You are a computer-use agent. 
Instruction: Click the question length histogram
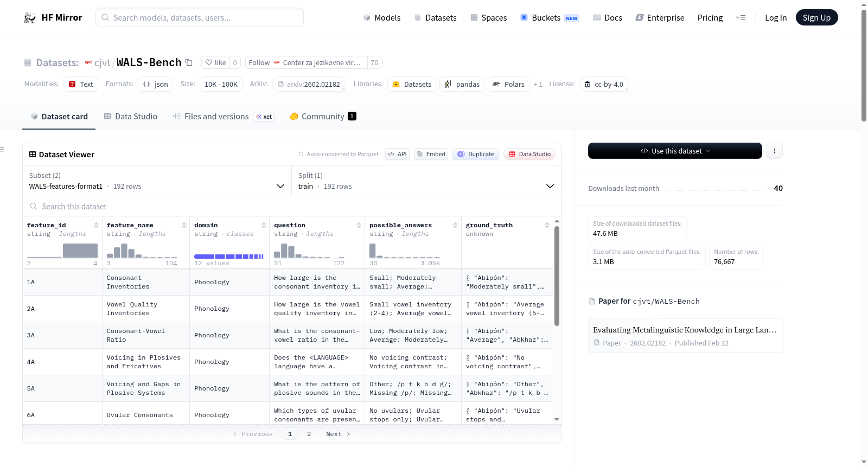click(309, 250)
